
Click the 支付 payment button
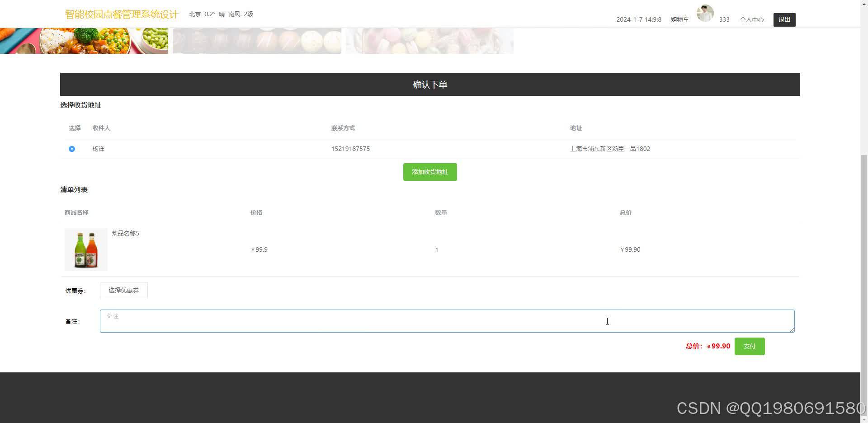[749, 346]
